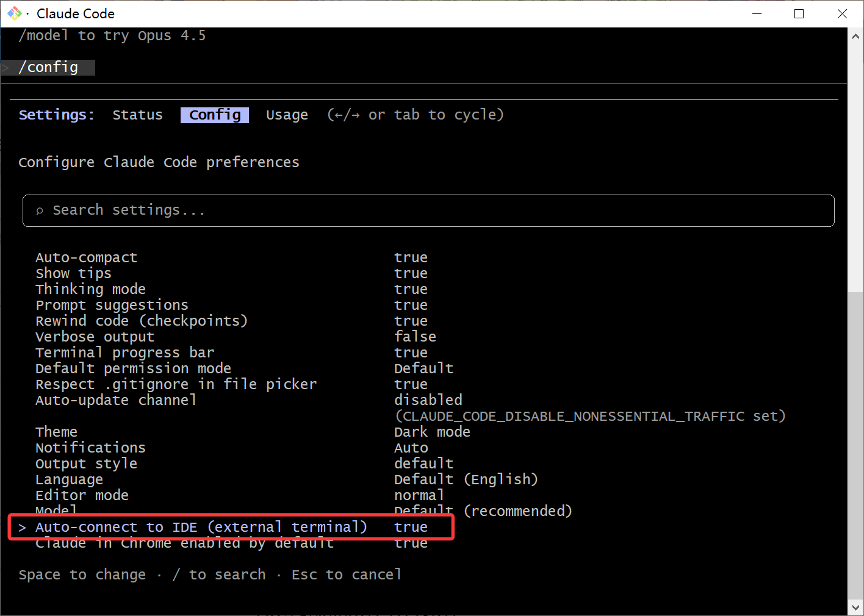This screenshot has height=616, width=864.
Task: Select the Config settings tab
Action: [x=215, y=115]
